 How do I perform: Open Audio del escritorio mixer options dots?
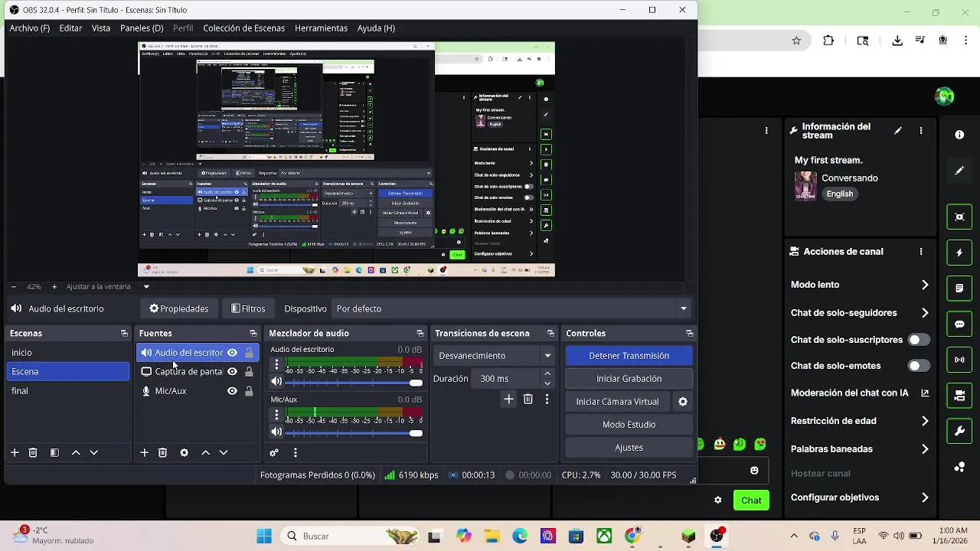click(277, 364)
